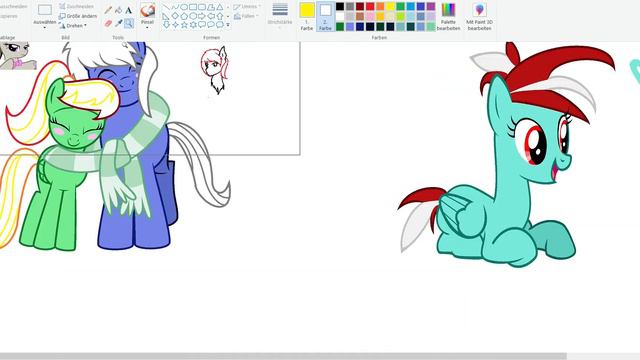
Task: Select the 1. Farbe color box
Action: 307,16
